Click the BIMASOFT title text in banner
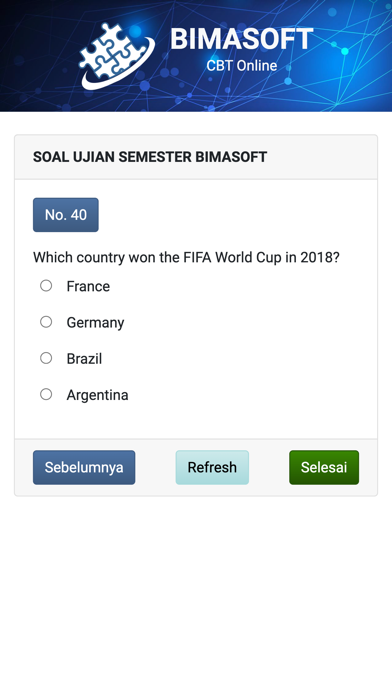 coord(242,39)
